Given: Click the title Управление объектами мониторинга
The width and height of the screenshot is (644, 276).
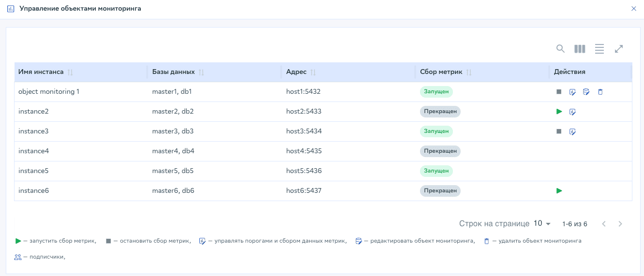Looking at the screenshot, I should click(80, 9).
